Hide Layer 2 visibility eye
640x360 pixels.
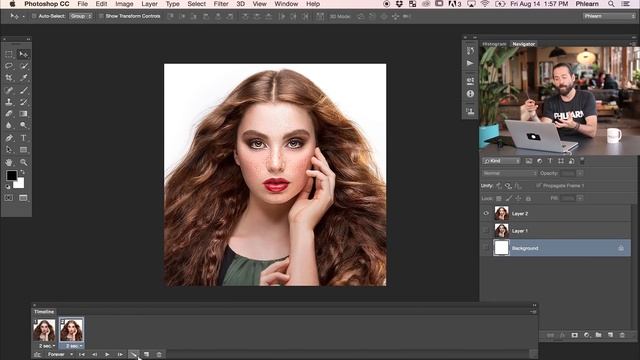point(486,213)
